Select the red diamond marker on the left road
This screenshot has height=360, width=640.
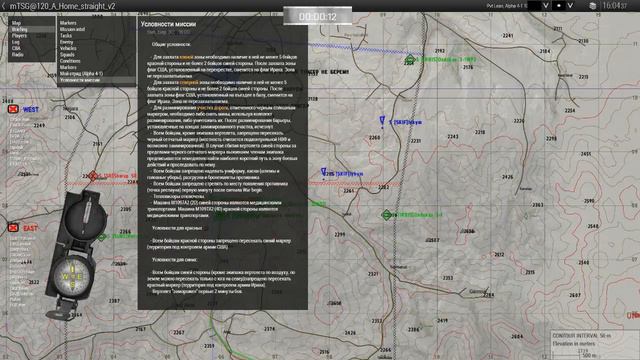93,176
